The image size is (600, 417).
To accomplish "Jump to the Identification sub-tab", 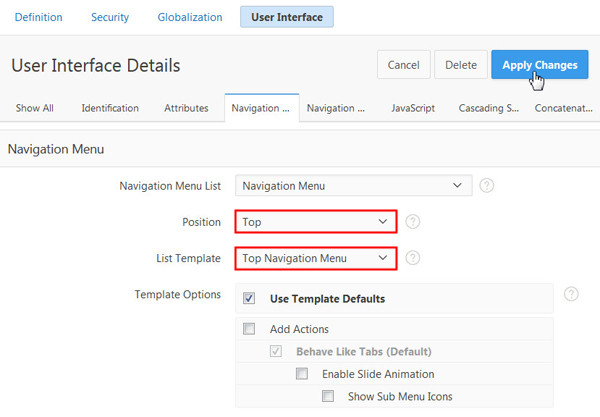I will click(110, 108).
